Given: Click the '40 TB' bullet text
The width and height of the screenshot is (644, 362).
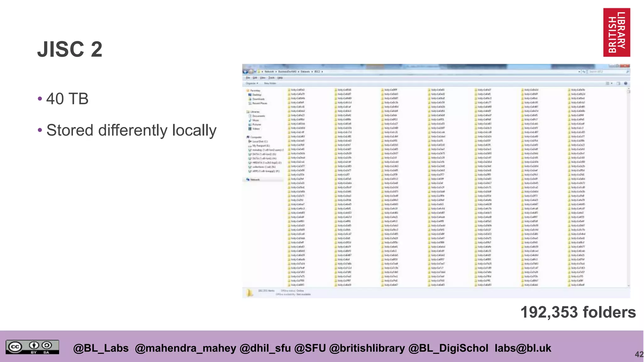Looking at the screenshot, I should (x=67, y=99).
